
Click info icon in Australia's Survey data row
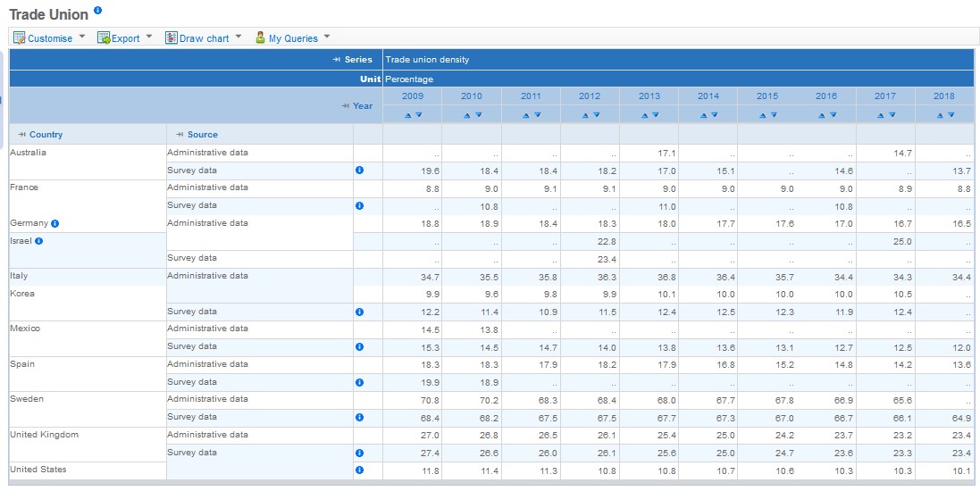[x=359, y=171]
